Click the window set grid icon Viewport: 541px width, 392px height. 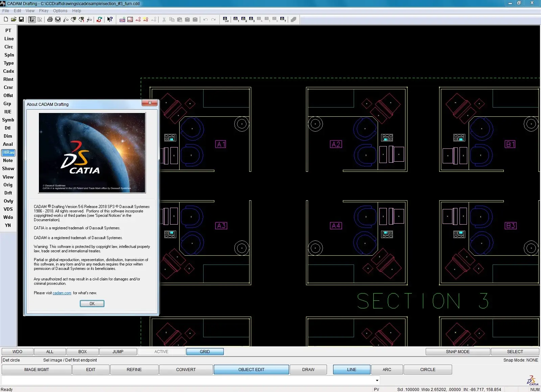coord(226,19)
